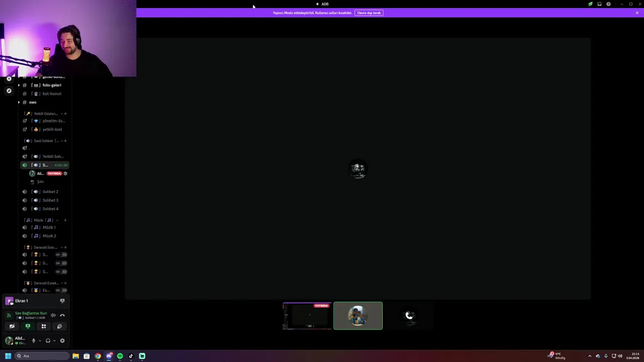This screenshot has height=362, width=644.
Task: Select the active voice channel showing 4:01:30
Action: [44, 165]
